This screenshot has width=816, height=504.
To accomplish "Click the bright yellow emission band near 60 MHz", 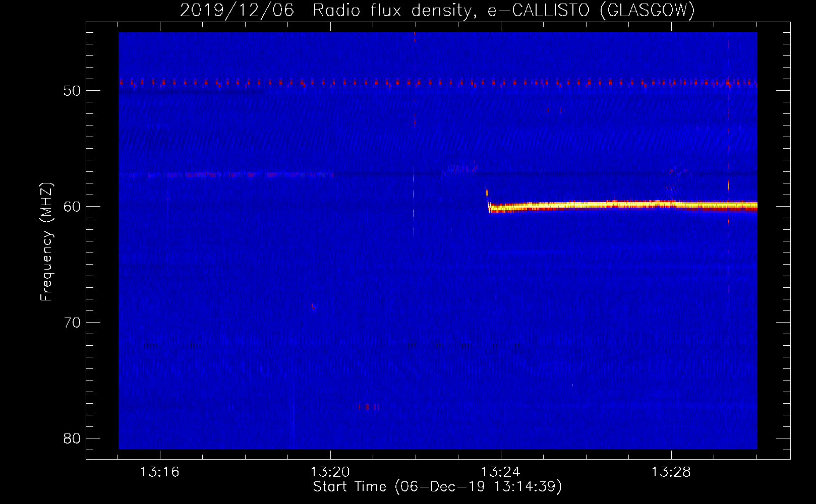I will coord(623,206).
